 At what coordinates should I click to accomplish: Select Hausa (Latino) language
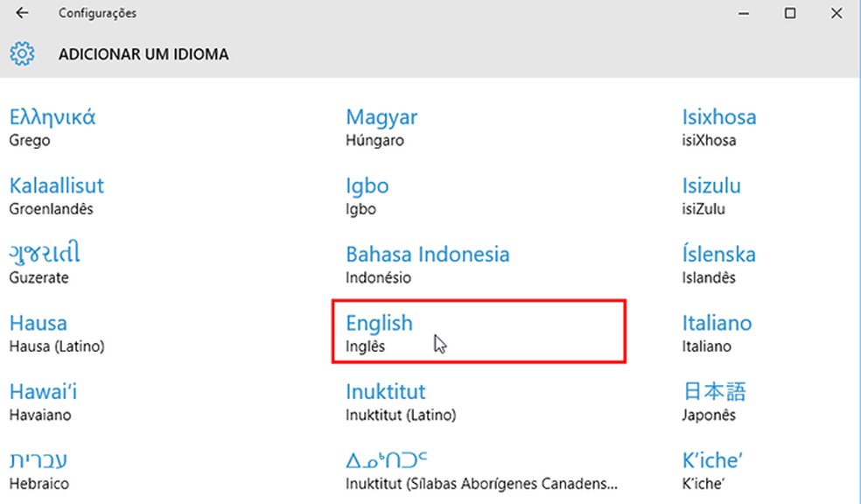(x=57, y=332)
